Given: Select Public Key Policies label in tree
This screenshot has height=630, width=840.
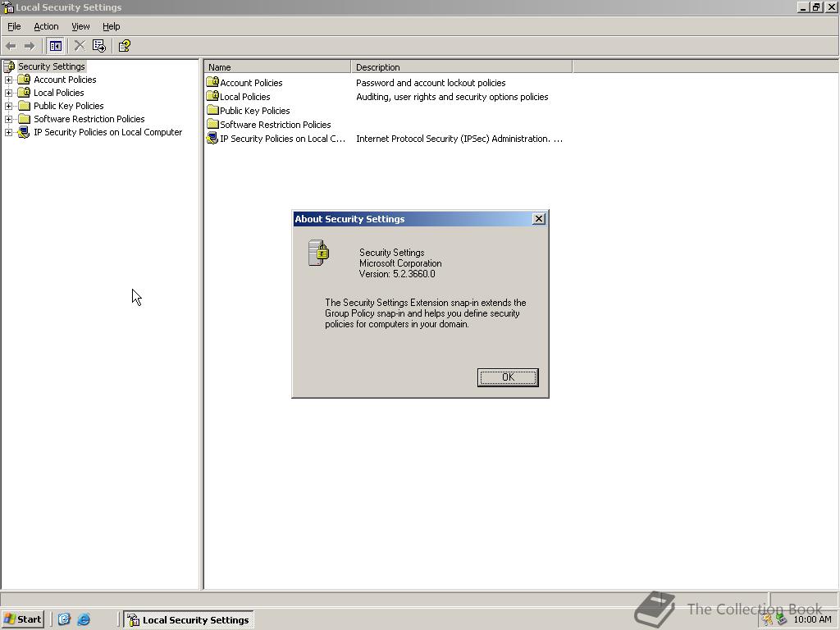Looking at the screenshot, I should (69, 106).
